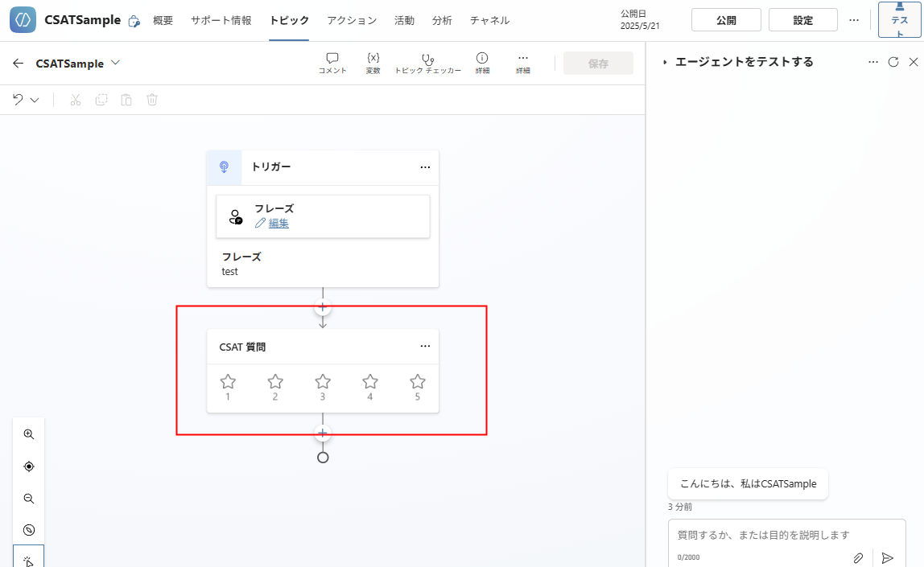Image resolution: width=924 pixels, height=567 pixels.
Task: Refresh the agent test conversation
Action: tap(893, 61)
